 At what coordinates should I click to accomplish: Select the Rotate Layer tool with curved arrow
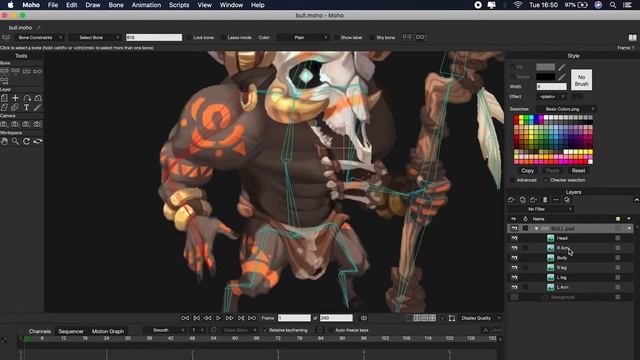click(x=27, y=98)
